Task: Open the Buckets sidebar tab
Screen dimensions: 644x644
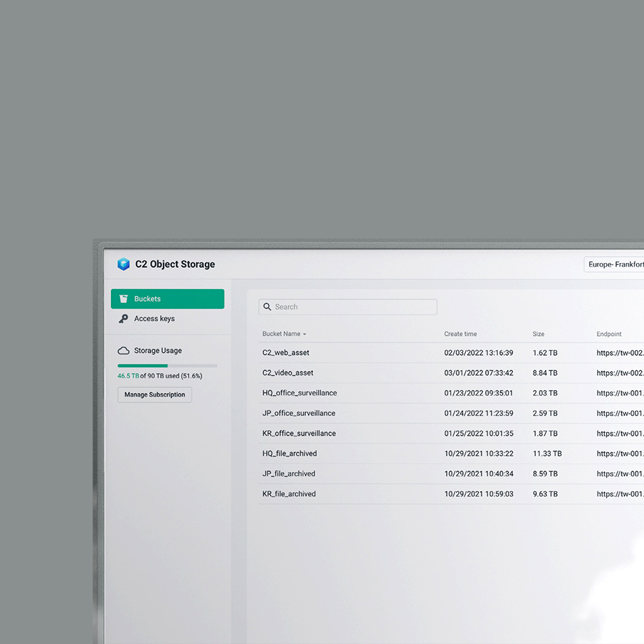Action: coord(168,299)
